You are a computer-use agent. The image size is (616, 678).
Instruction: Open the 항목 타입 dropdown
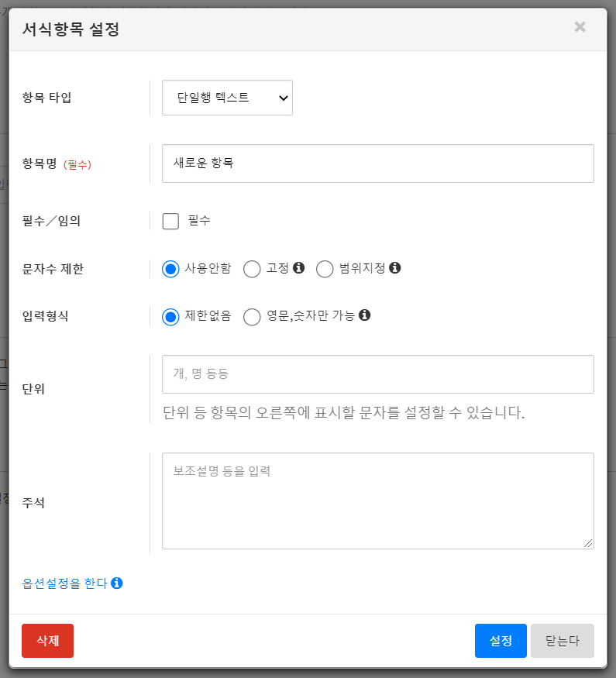[227, 98]
